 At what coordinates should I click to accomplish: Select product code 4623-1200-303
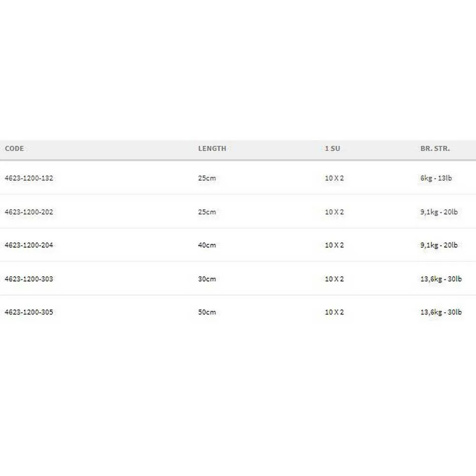(x=29, y=279)
